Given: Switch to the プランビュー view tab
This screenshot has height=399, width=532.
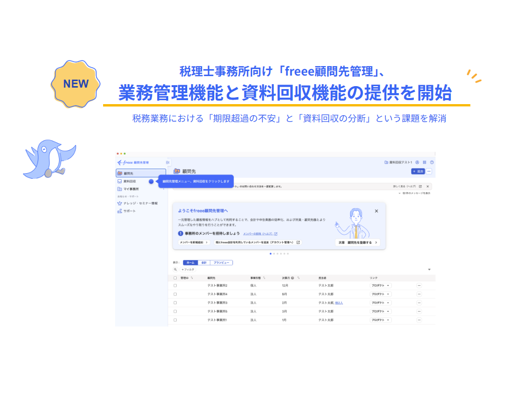Looking at the screenshot, I should coord(221,263).
